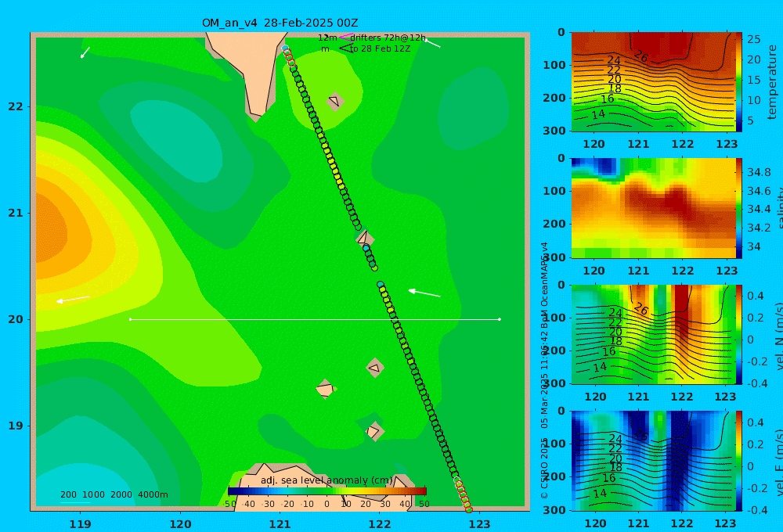Click the 25 tick on temperature colorbar
The image size is (783, 532).
[x=754, y=39]
